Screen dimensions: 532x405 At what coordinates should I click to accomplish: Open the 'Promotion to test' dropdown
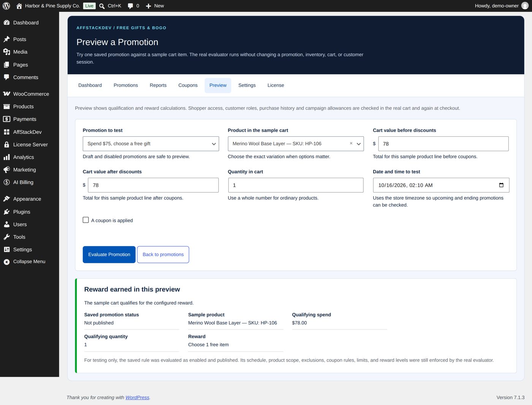pyautogui.click(x=151, y=144)
